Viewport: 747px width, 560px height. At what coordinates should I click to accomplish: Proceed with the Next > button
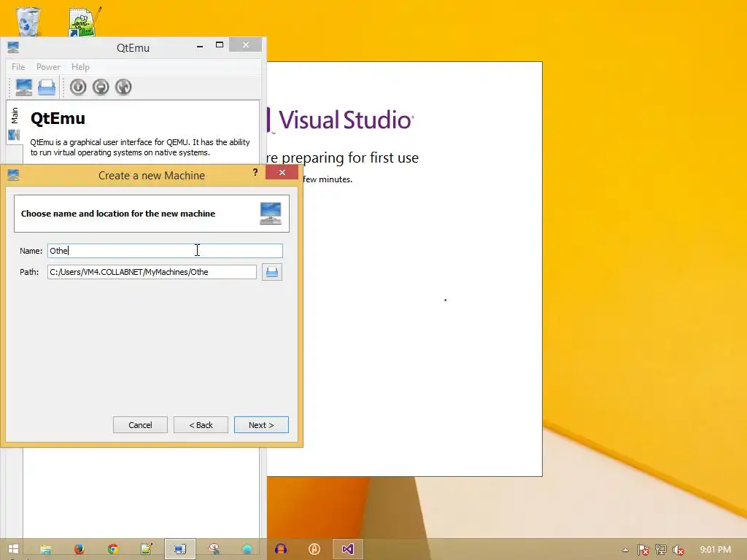[x=261, y=425]
